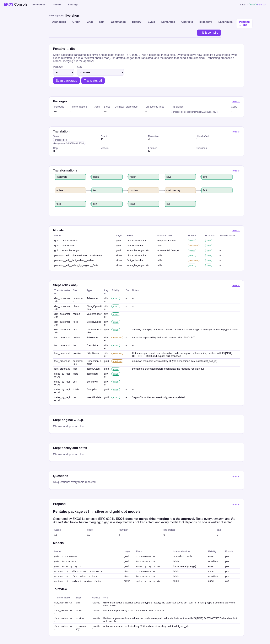
Task: Open the Step dropdown showing choose…
Action: [x=100, y=72]
